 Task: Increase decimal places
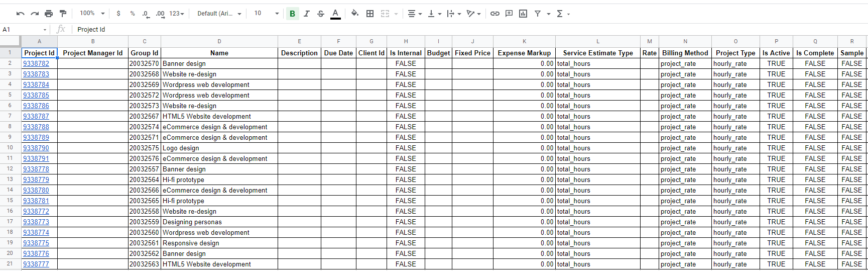160,14
